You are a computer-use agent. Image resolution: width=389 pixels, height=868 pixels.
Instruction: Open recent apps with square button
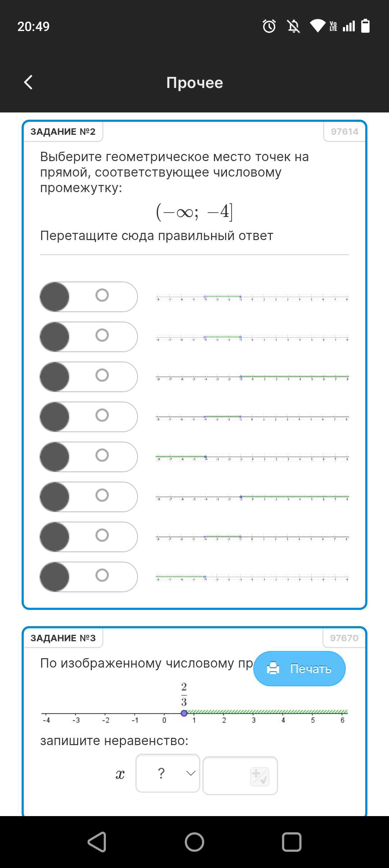(291, 842)
